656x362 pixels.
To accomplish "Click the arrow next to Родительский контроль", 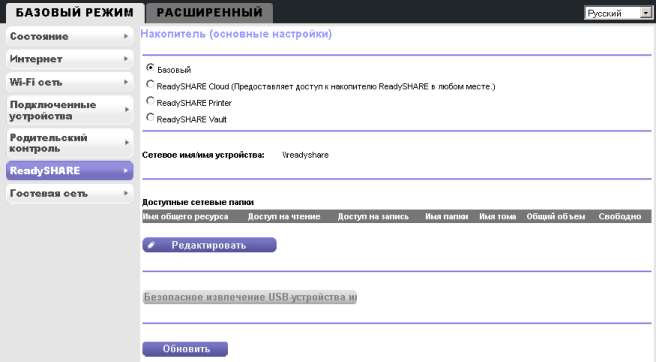I will (x=126, y=143).
